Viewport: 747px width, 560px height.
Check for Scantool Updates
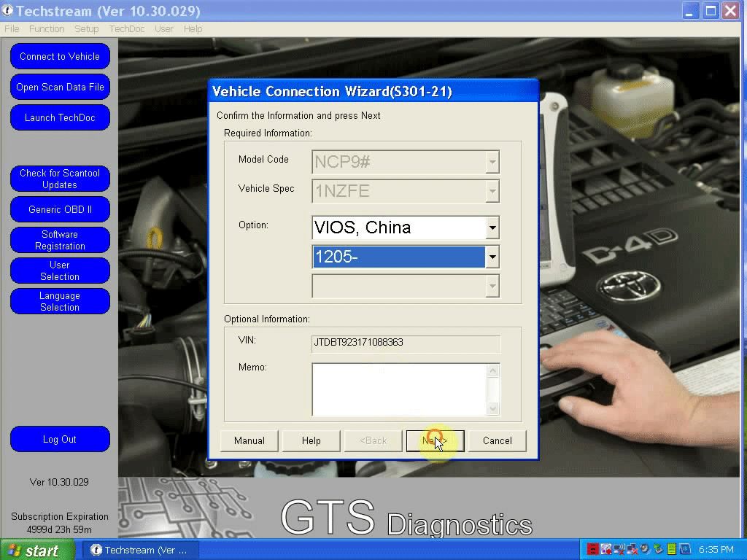pyautogui.click(x=60, y=179)
